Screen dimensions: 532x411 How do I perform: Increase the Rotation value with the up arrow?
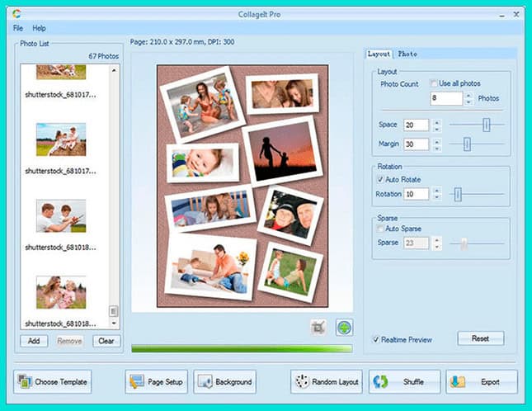tap(436, 191)
